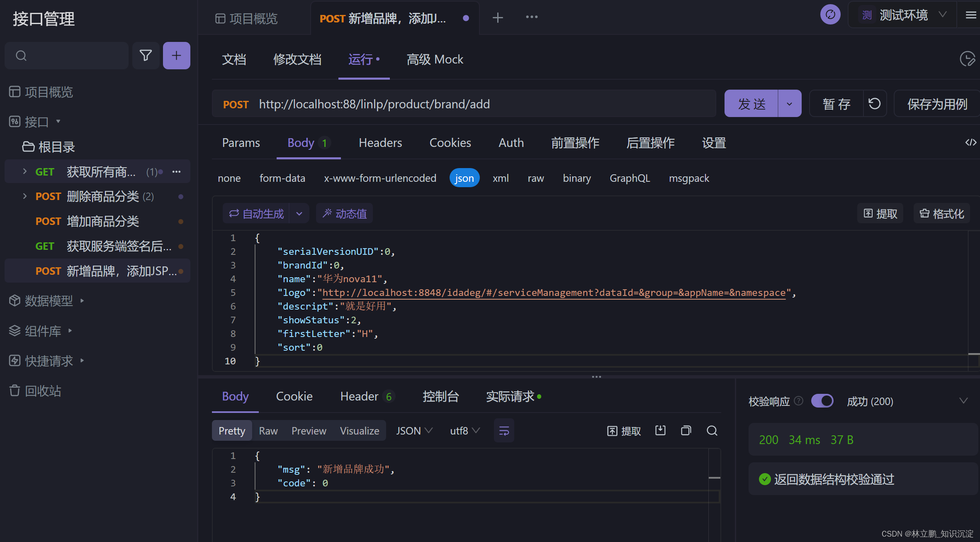Open a new tab with plus icon

[498, 17]
